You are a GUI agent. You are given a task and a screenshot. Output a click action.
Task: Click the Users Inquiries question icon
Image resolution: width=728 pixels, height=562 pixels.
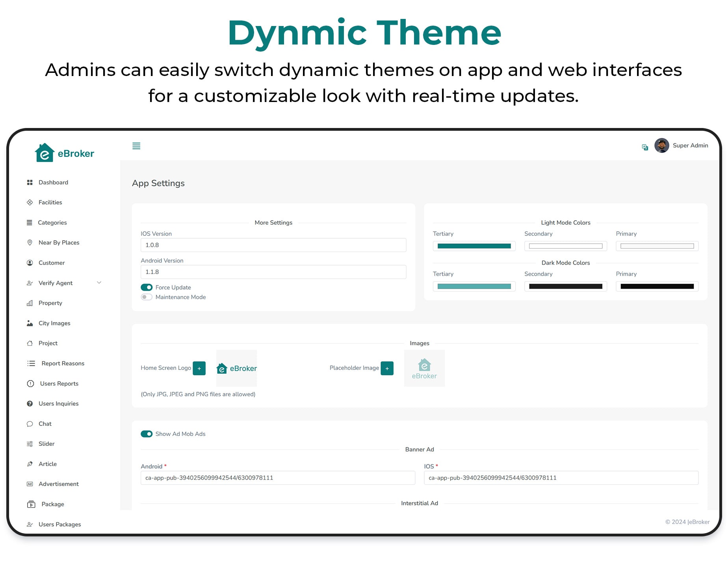click(x=30, y=403)
